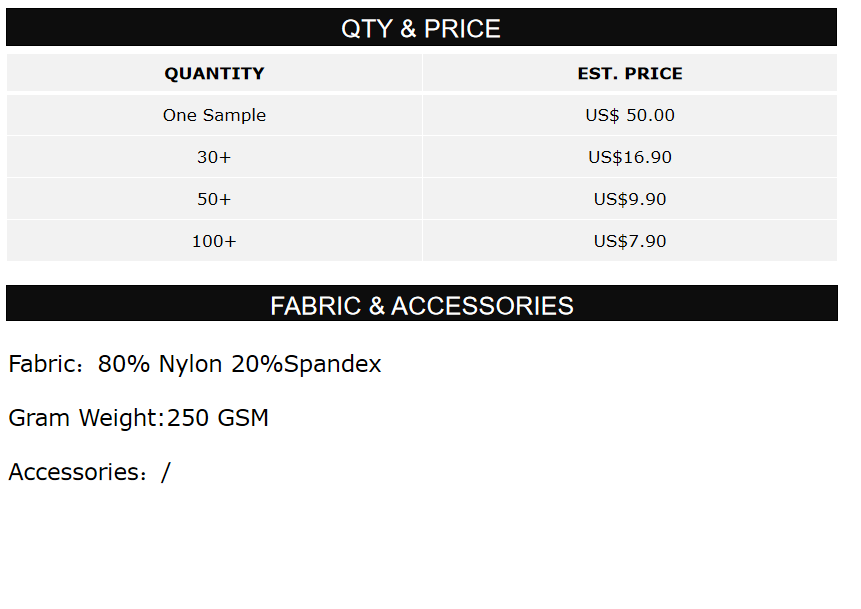Image resolution: width=861 pixels, height=609 pixels.
Task: Click the US$16.90 price
Action: pos(630,157)
